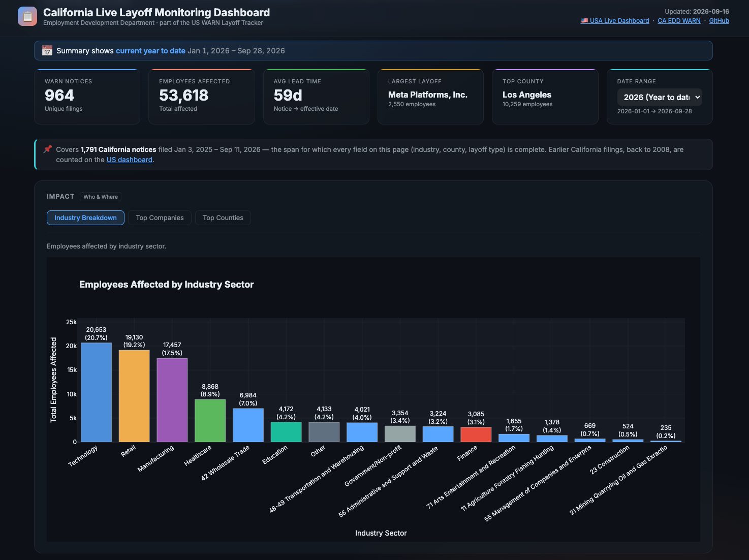Click the Who & Where badge

click(101, 197)
